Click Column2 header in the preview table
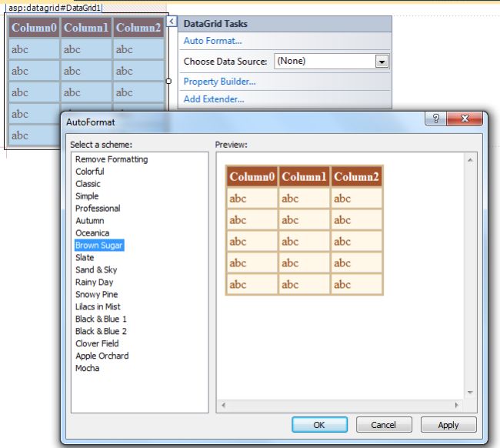Viewport: 500px width, 448px height. pyautogui.click(x=356, y=176)
